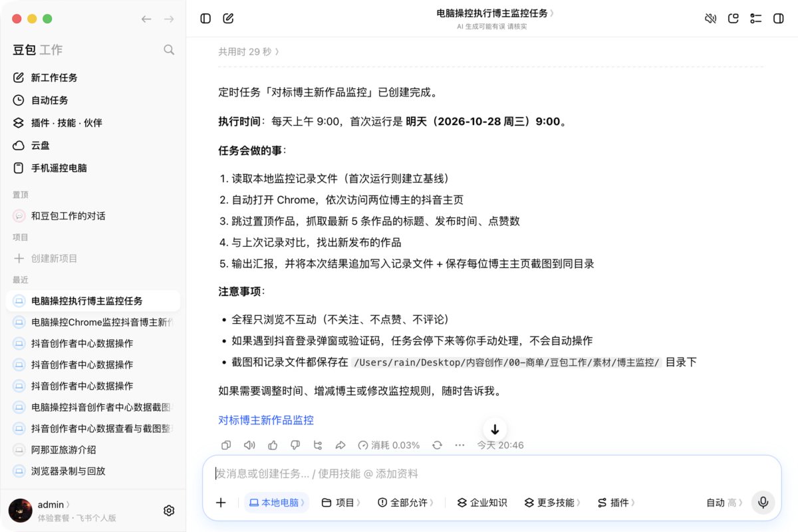Toggle the 企业知识 option
Image resolution: width=798 pixels, height=532 pixels.
pos(482,503)
